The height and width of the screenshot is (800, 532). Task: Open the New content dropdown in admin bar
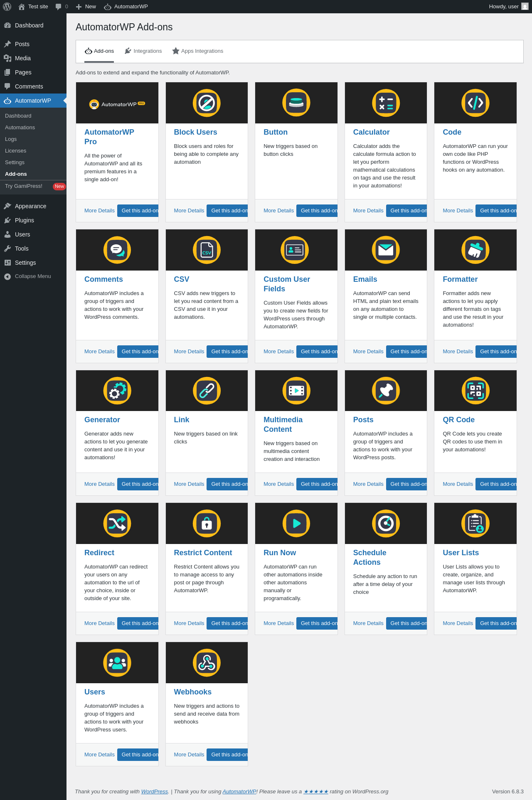coord(86,7)
